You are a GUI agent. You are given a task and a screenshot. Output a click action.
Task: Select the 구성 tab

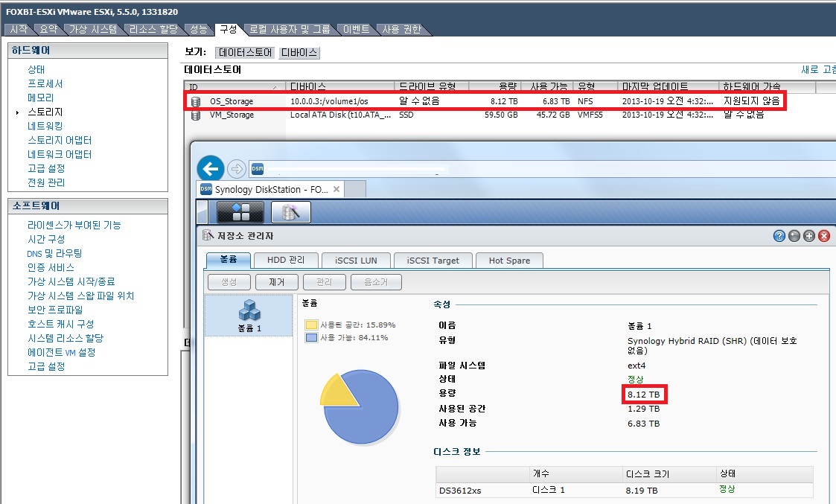coord(229,30)
